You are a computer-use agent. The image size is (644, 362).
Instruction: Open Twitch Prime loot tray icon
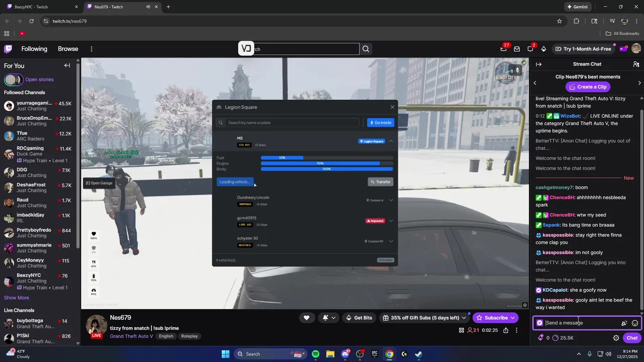click(517, 49)
